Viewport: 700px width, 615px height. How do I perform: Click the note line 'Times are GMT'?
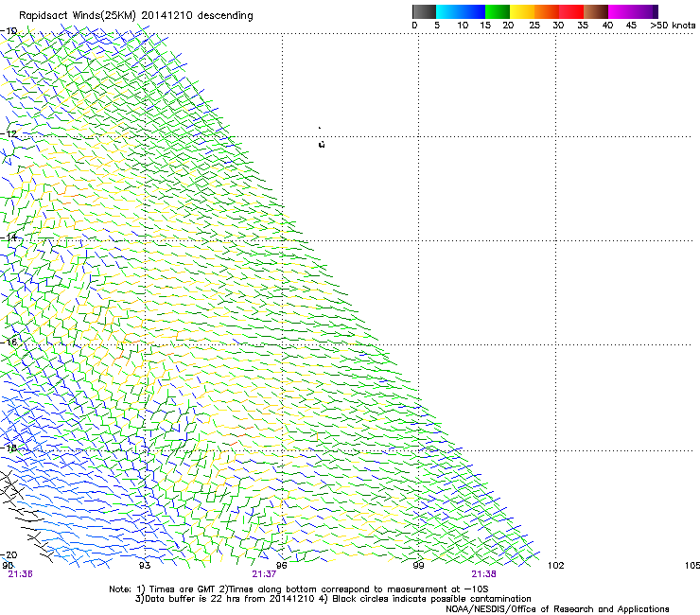point(183,589)
